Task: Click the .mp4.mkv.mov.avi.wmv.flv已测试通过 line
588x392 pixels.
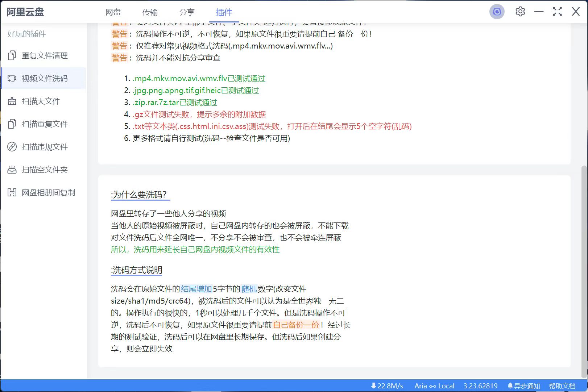Action: (199, 79)
